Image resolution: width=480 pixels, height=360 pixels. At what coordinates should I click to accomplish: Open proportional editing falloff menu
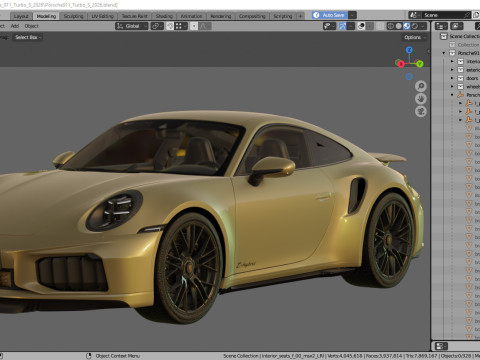205,26
